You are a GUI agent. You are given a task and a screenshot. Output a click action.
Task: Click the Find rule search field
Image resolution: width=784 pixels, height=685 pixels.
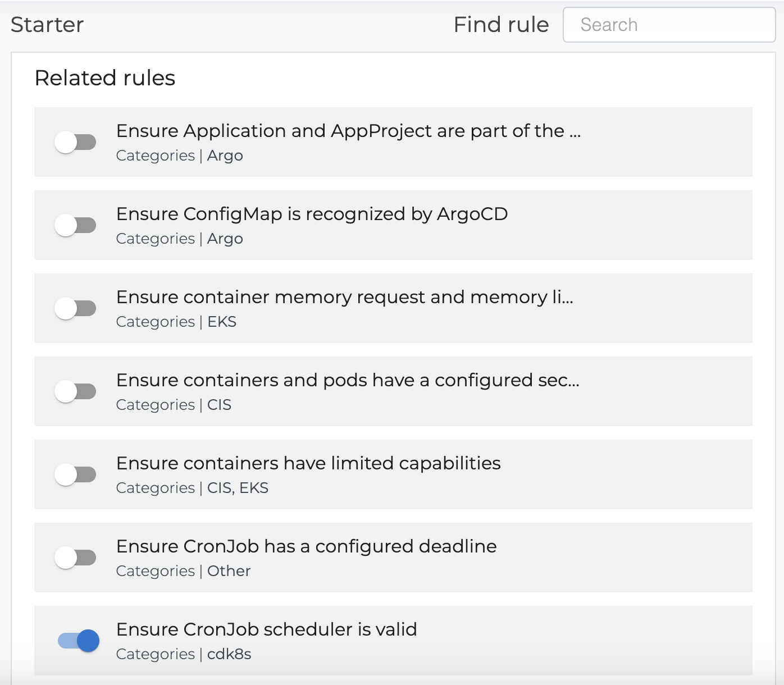click(669, 25)
